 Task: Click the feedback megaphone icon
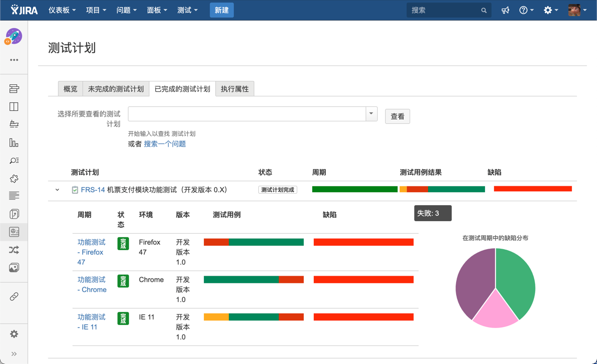[506, 10]
